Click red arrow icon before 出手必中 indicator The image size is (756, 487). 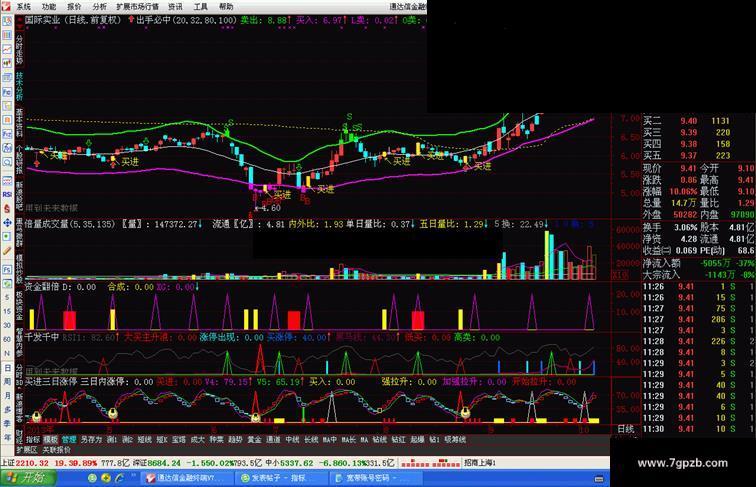(x=131, y=20)
